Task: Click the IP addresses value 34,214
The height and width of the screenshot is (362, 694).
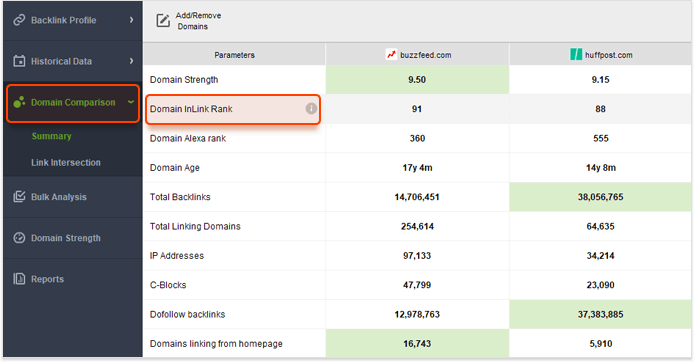Action: pyautogui.click(x=600, y=256)
